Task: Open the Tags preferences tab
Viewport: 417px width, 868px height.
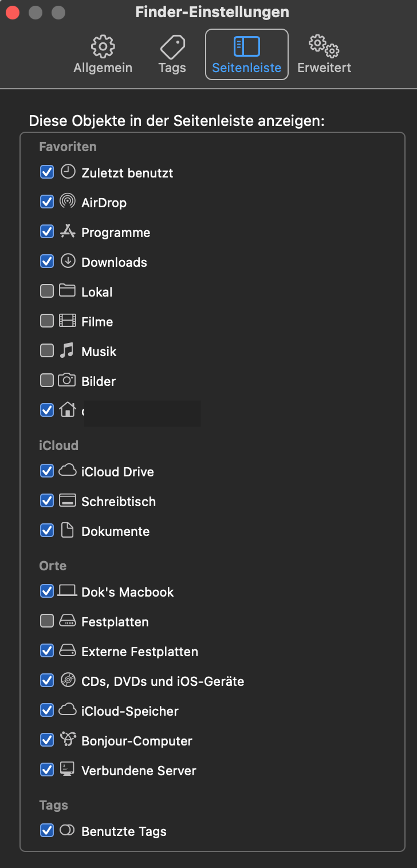Action: (172, 55)
